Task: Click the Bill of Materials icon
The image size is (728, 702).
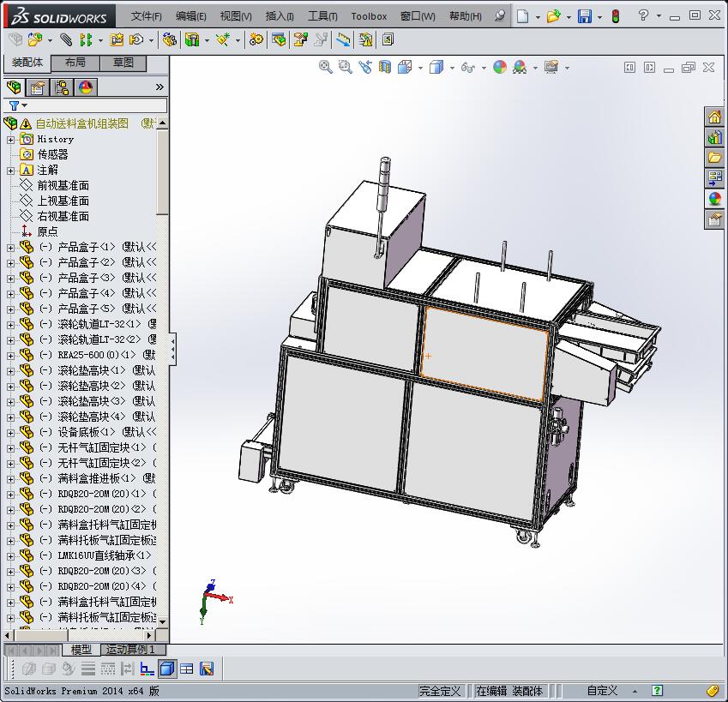Action: point(279,40)
